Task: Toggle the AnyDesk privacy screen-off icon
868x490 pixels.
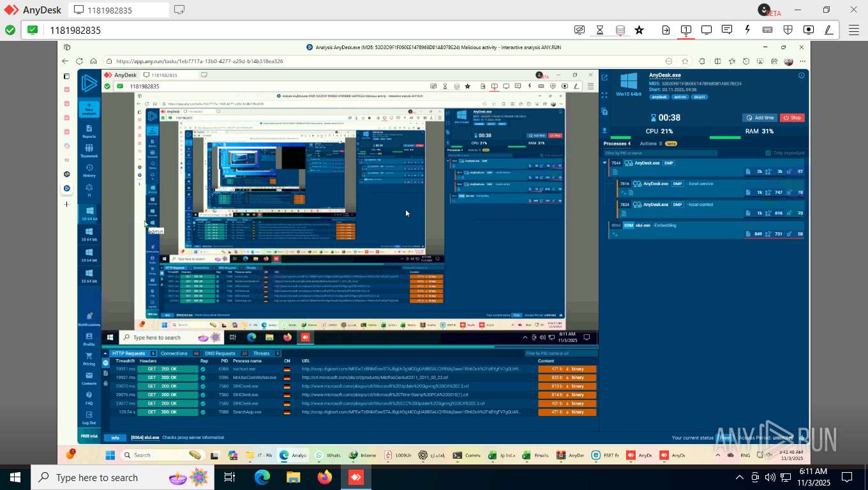Action: click(x=580, y=30)
